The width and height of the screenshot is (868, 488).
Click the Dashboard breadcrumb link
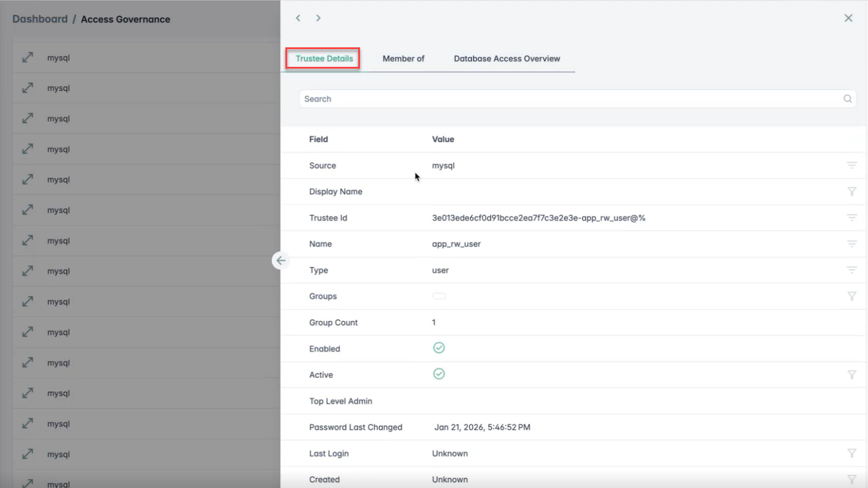coord(40,19)
